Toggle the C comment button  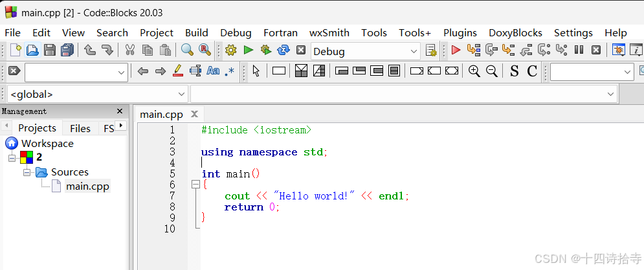[x=532, y=71]
